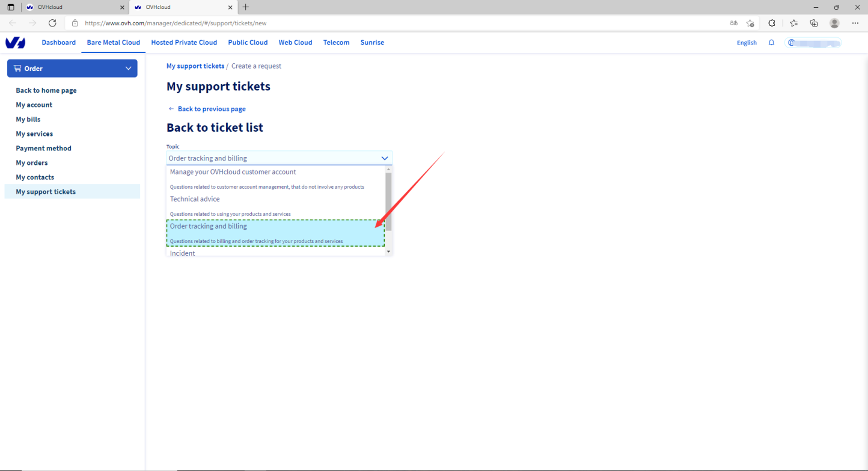
Task: Open My bills in the sidebar
Action: coord(28,119)
